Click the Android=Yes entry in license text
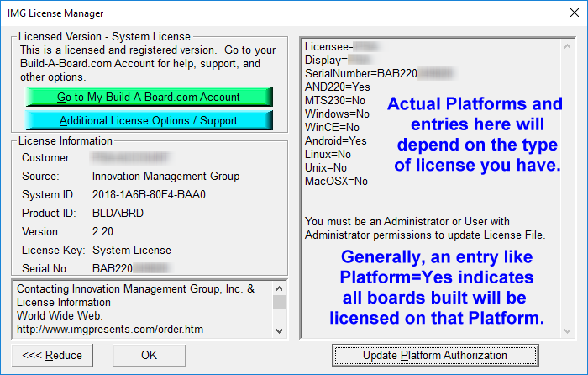The height and width of the screenshot is (375, 588). pyautogui.click(x=336, y=140)
